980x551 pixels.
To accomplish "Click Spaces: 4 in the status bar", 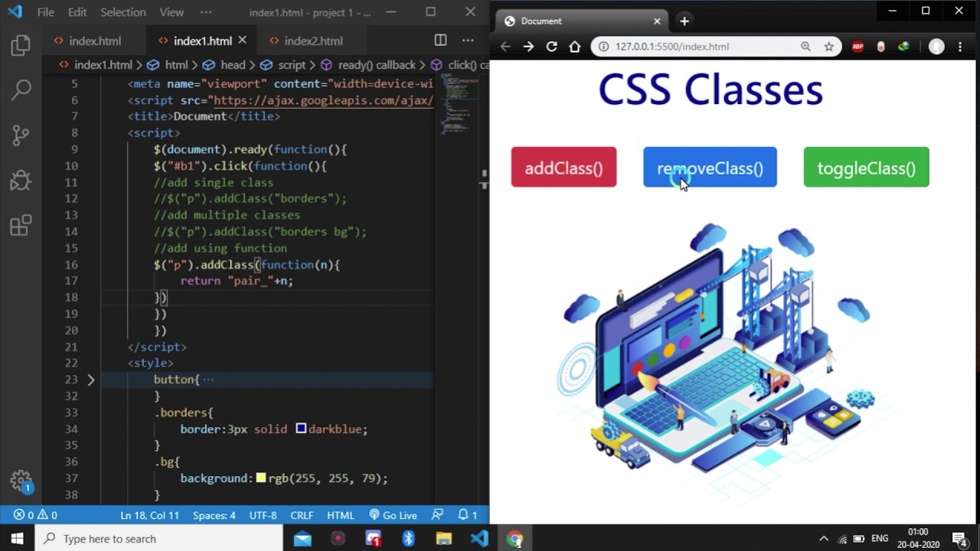I will (214, 515).
